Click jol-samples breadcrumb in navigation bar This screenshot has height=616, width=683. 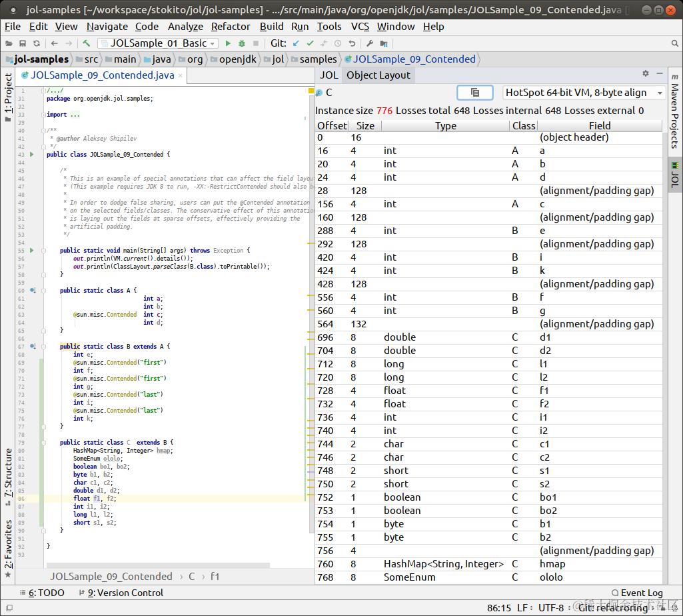37,59
